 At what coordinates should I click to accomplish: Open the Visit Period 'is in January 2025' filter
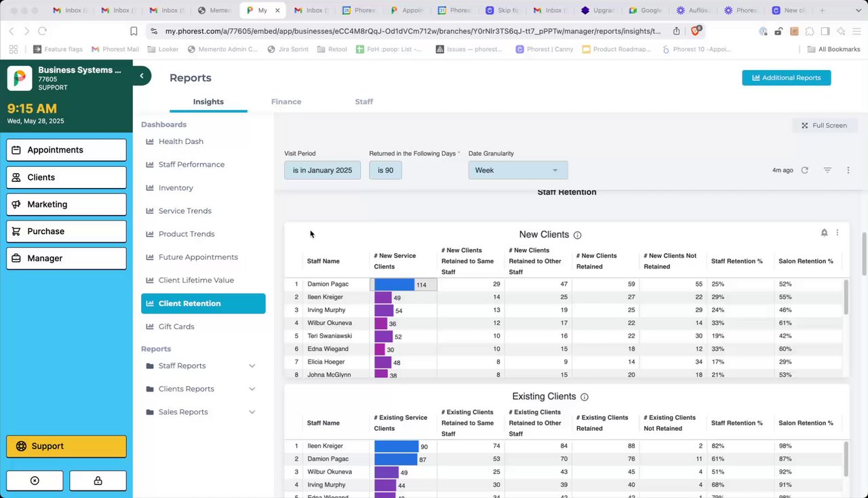point(322,170)
